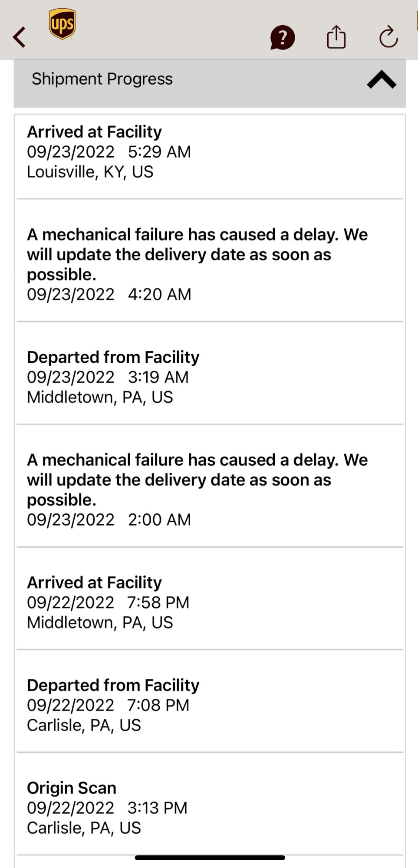418x868 pixels.
Task: Tap the Shipment Progress header label
Action: [102, 79]
